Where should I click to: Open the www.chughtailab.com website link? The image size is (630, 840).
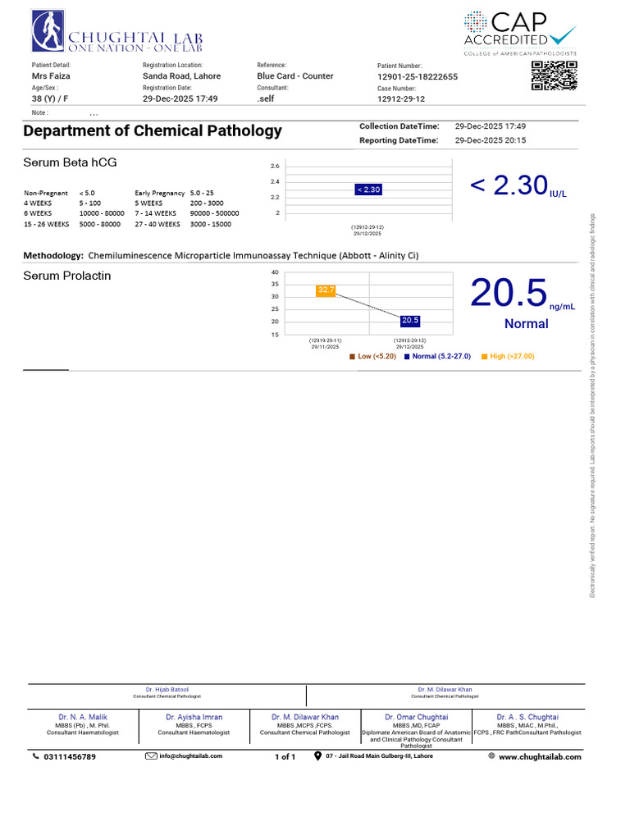click(x=540, y=757)
